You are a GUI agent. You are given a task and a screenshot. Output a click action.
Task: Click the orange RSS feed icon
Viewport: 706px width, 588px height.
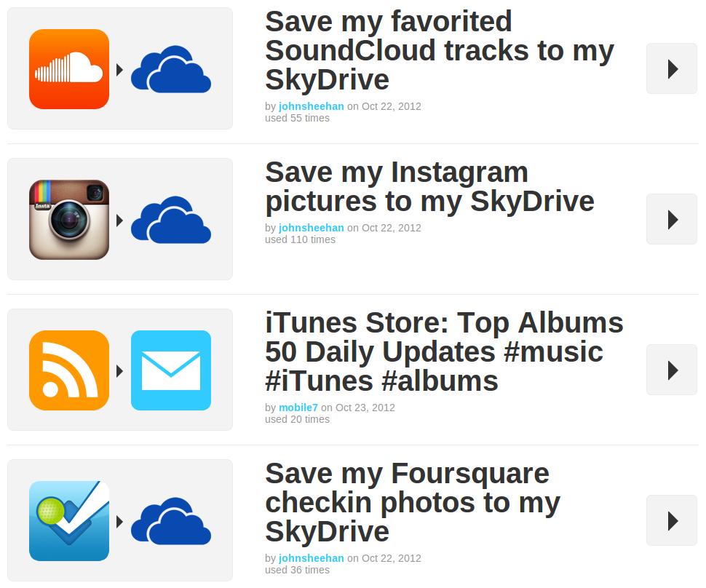coord(69,370)
